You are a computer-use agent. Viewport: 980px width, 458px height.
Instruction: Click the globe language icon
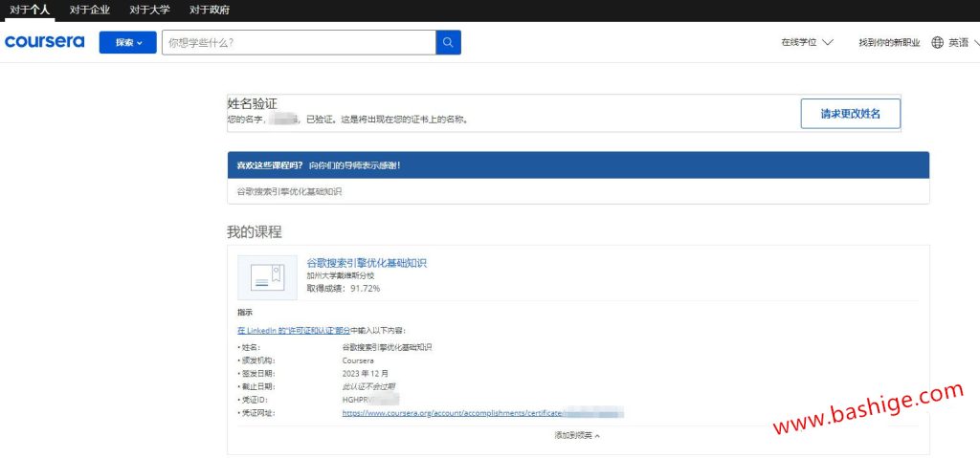click(937, 42)
